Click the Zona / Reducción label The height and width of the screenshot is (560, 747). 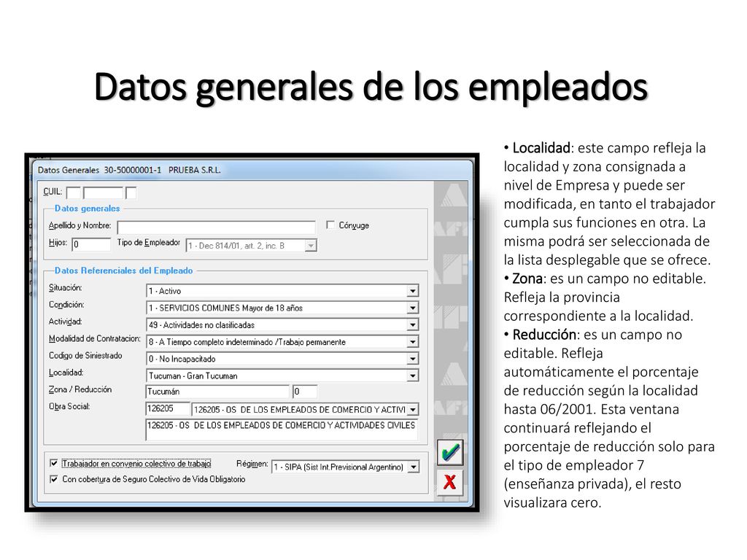(80, 389)
